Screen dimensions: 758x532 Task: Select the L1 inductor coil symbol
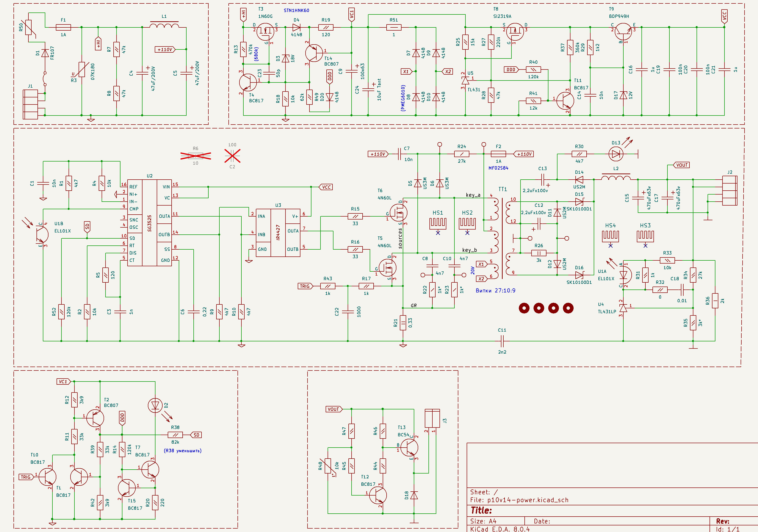(x=164, y=25)
